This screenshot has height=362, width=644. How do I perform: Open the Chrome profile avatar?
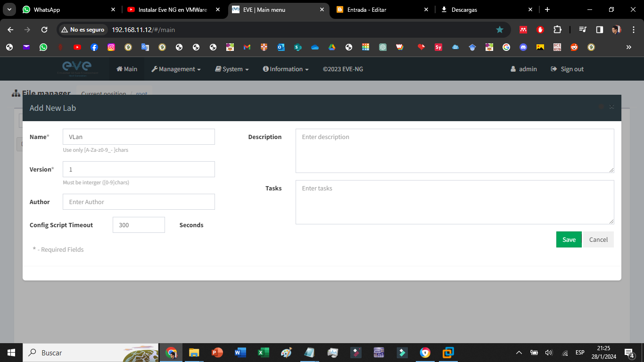click(616, 30)
